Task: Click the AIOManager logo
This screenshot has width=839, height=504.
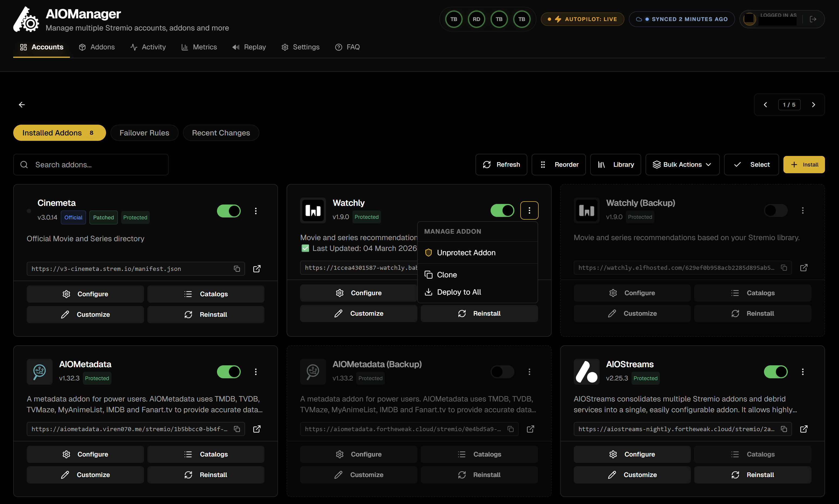Action: tap(26, 20)
